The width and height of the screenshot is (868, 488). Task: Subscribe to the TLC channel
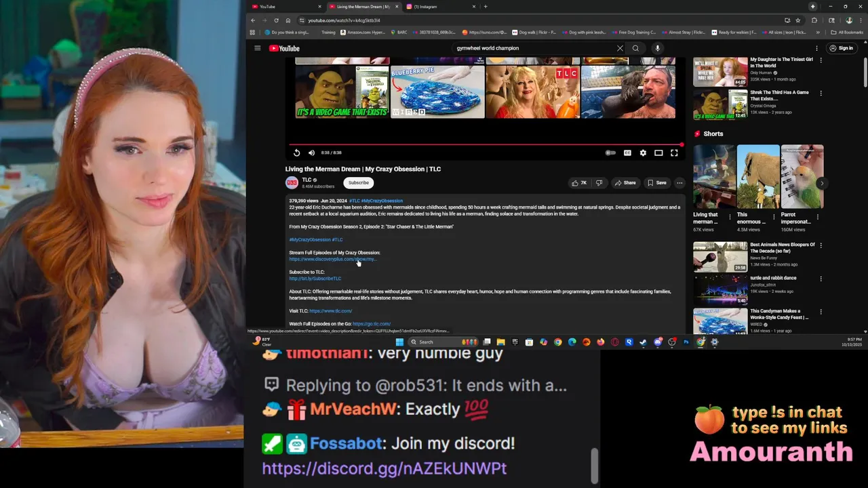click(358, 182)
